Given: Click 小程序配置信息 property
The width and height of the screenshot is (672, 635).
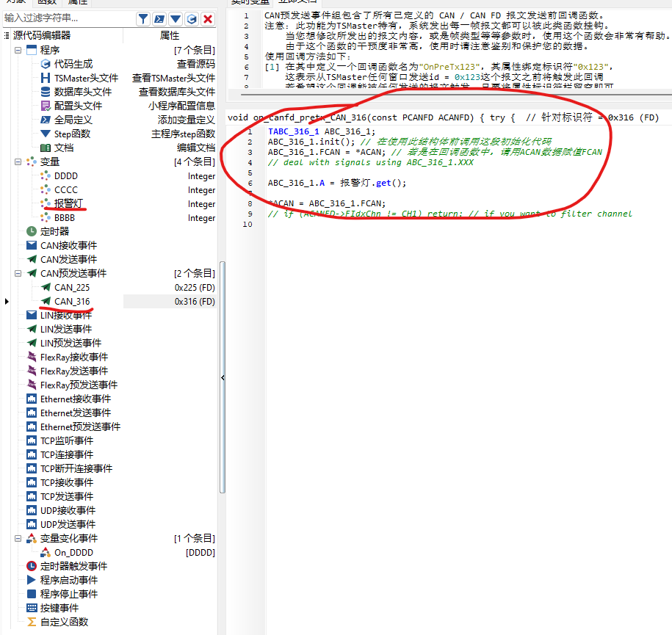Looking at the screenshot, I should (x=181, y=106).
